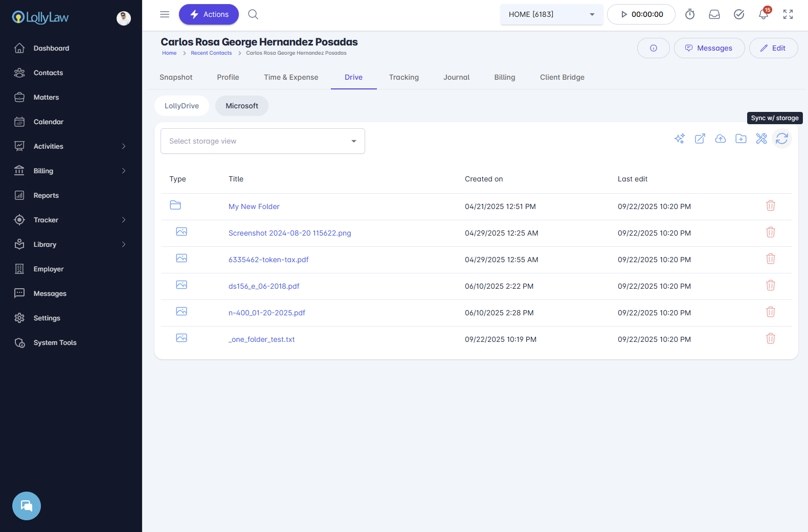
Task: Enter fullscreen mode
Action: click(x=788, y=14)
